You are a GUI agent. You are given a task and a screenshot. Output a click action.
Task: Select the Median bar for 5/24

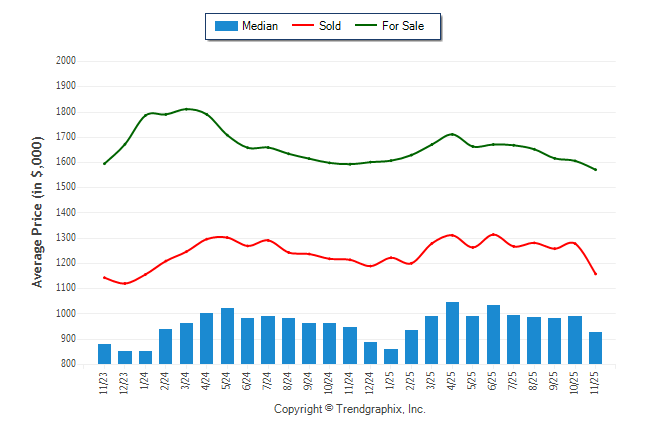(227, 336)
